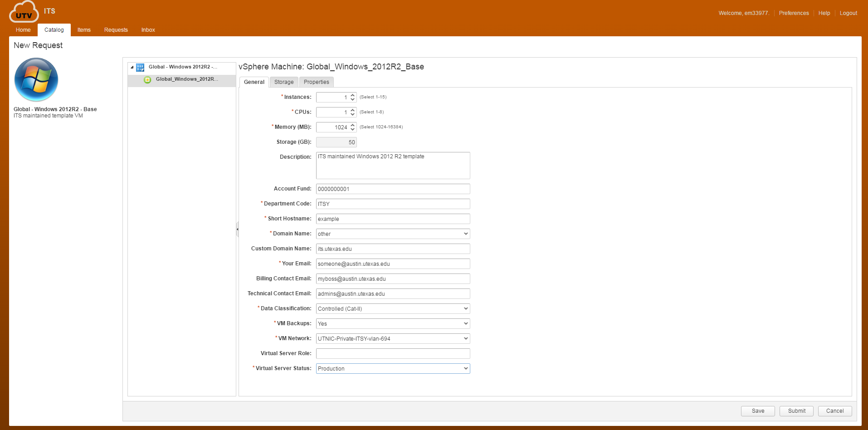Click the Windows logo template icon
This screenshot has height=430, width=868.
pos(36,79)
